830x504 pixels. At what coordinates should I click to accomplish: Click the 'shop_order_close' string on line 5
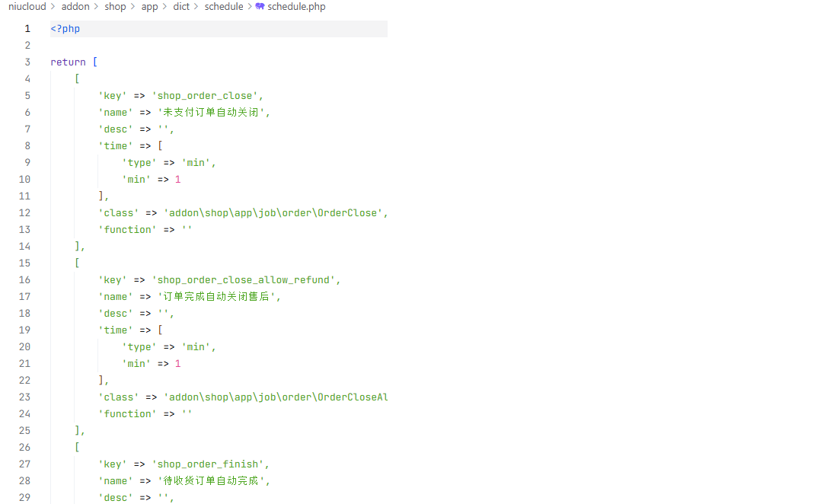point(204,96)
